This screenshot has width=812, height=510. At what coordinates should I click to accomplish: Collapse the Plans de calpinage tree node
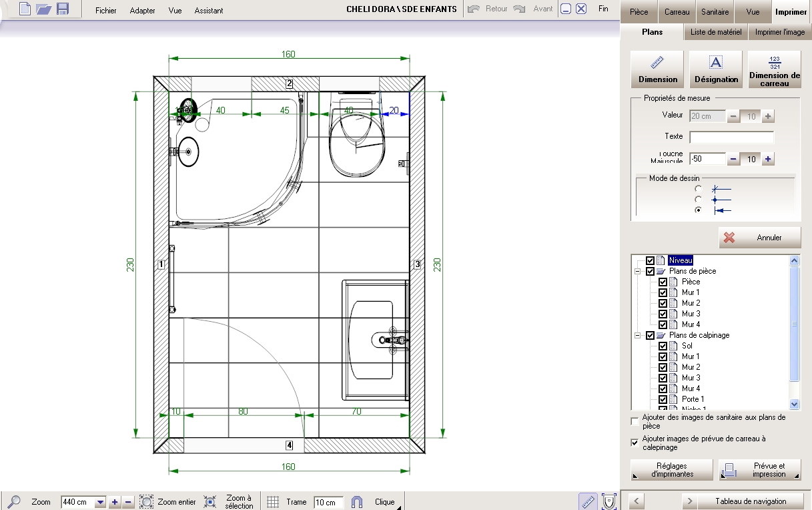(x=637, y=335)
